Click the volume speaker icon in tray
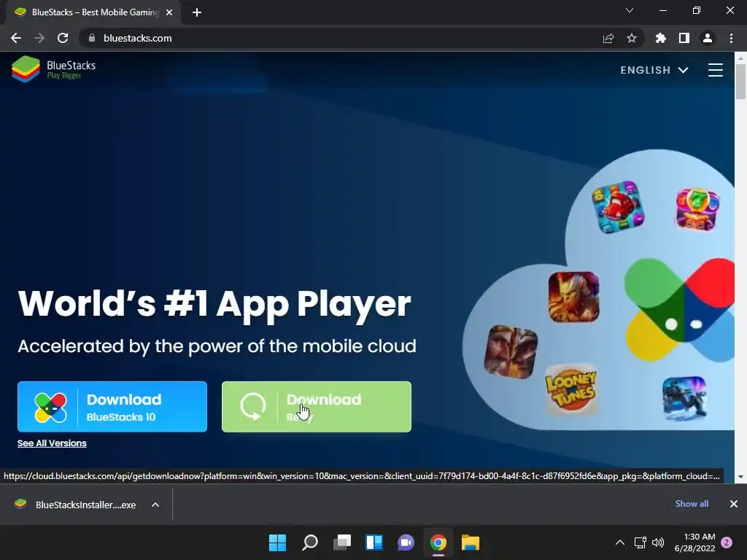747x560 pixels. pos(658,542)
